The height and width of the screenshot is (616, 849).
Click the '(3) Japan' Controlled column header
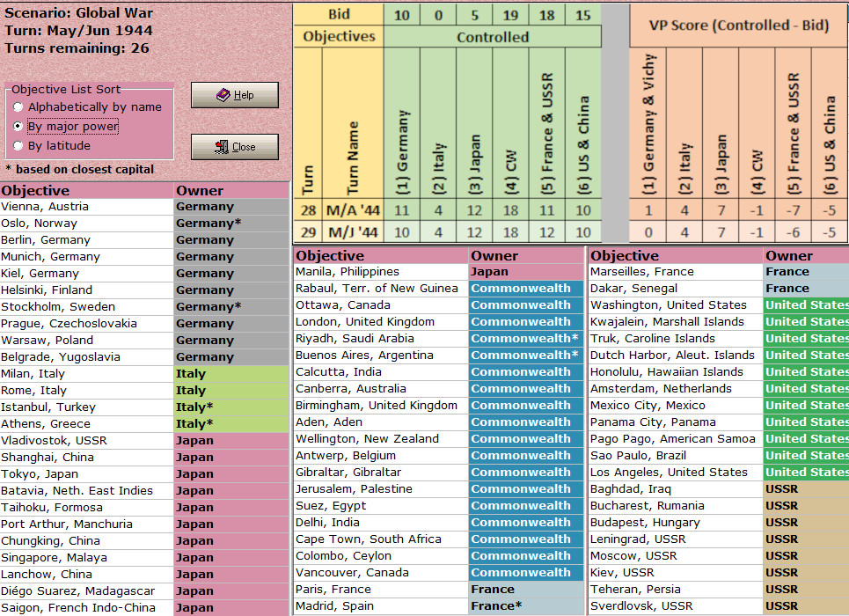tap(474, 123)
